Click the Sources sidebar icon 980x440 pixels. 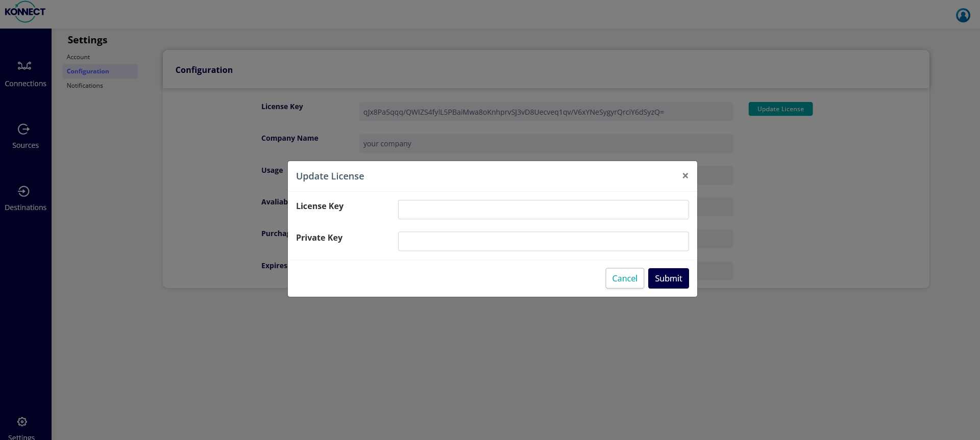click(23, 129)
